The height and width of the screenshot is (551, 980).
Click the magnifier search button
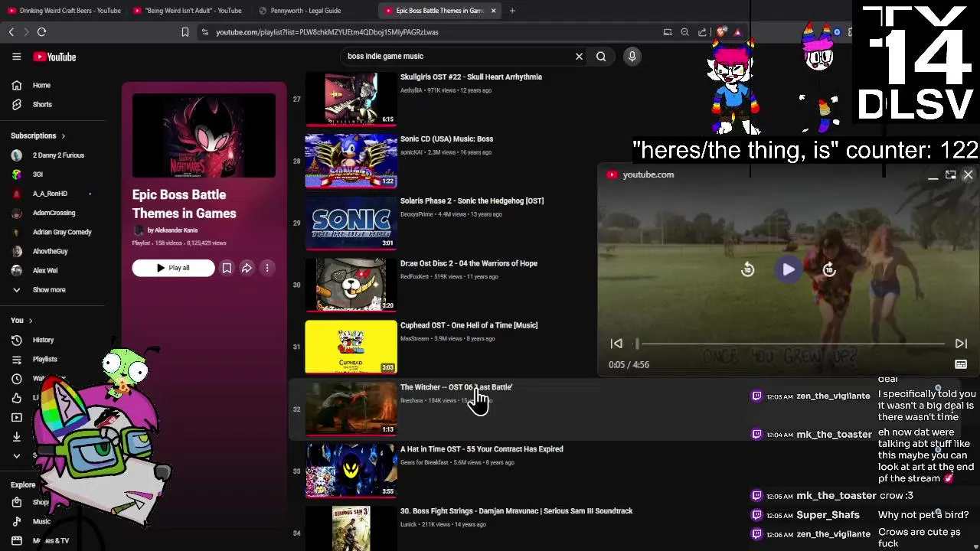pos(601,56)
